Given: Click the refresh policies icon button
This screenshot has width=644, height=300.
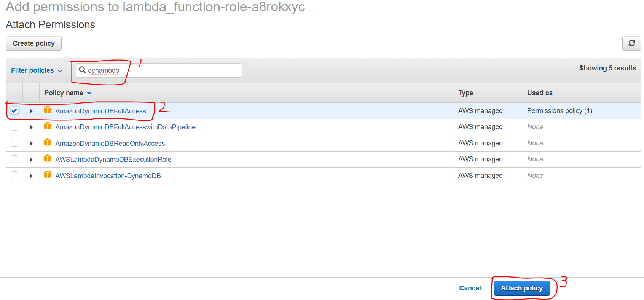Looking at the screenshot, I should click(631, 43).
